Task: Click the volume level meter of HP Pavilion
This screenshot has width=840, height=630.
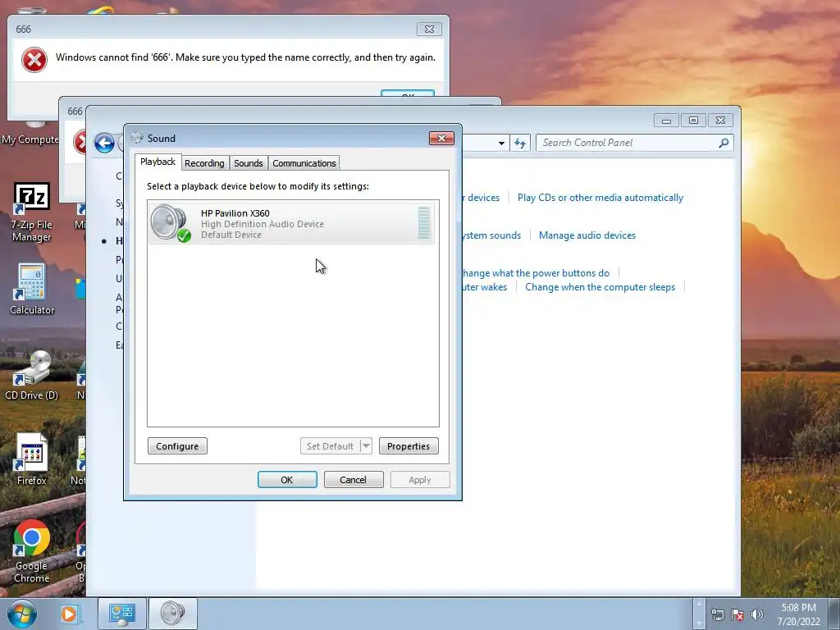Action: click(424, 223)
